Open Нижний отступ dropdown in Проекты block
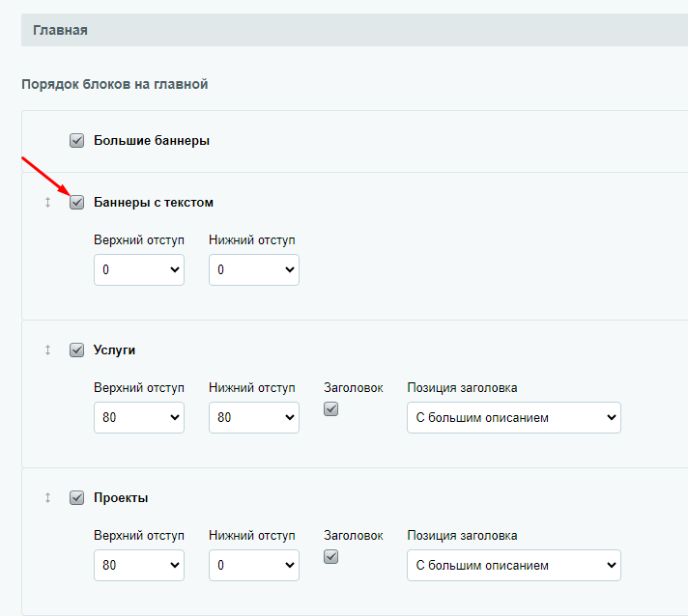Image resolution: width=688 pixels, height=616 pixels. [254, 565]
